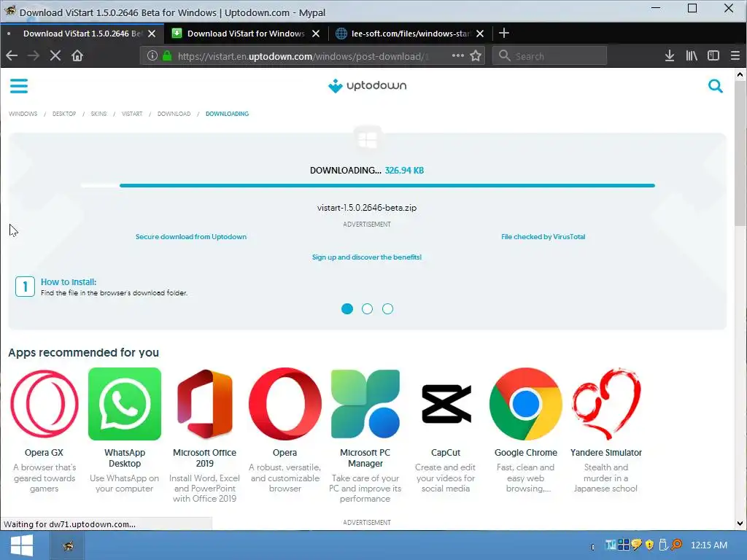Screen dimensions: 747x560
Task: Open the Opera GX app icon
Action: 44,404
